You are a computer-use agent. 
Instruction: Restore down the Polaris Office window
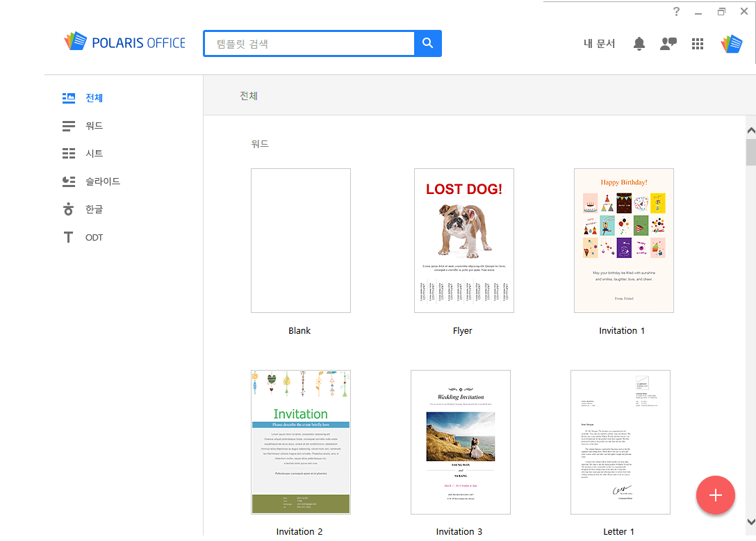[x=721, y=12]
